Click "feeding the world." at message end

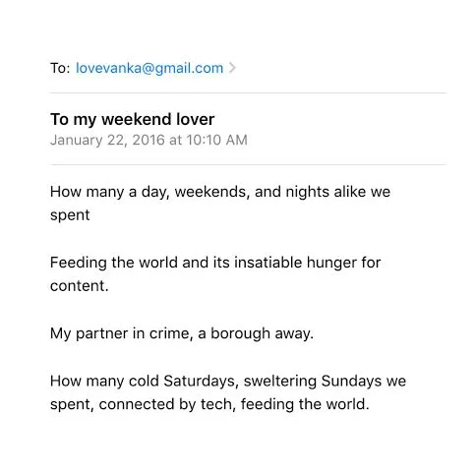tap(305, 404)
